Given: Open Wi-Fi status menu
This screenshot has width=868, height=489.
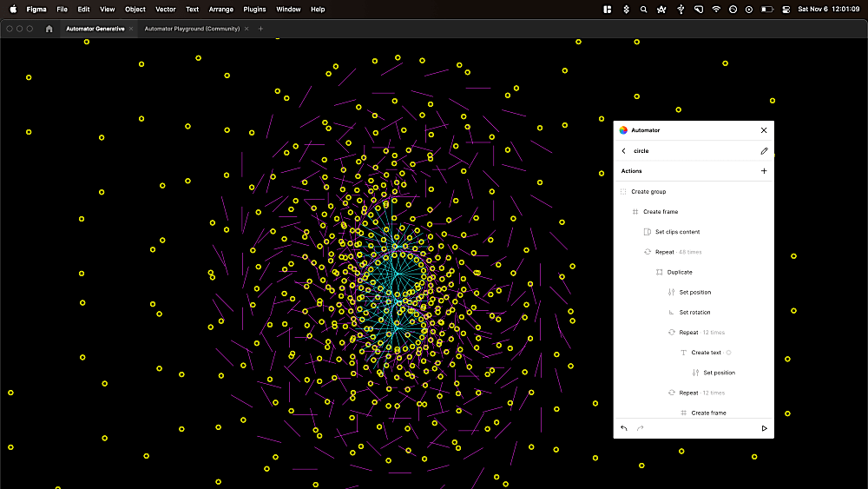Looking at the screenshot, I should click(x=716, y=10).
